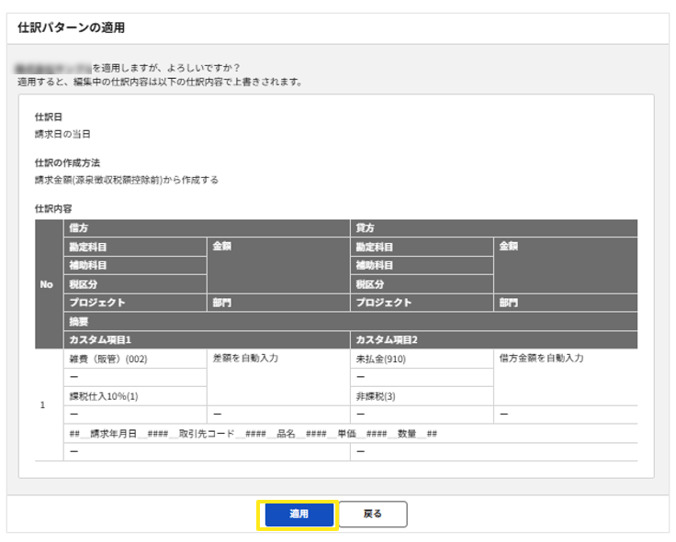Click the 未払金(910) credit account cell
676x542 pixels.
click(x=422, y=359)
